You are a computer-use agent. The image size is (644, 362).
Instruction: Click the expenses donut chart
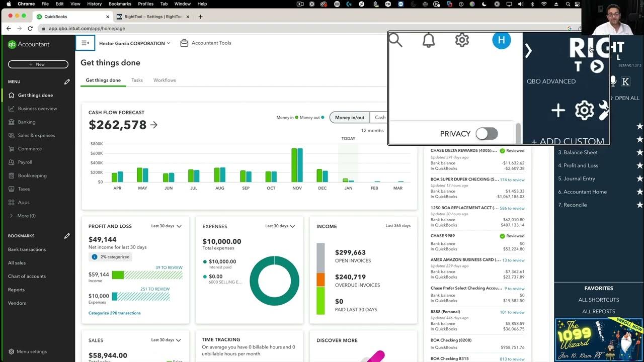pyautogui.click(x=274, y=281)
